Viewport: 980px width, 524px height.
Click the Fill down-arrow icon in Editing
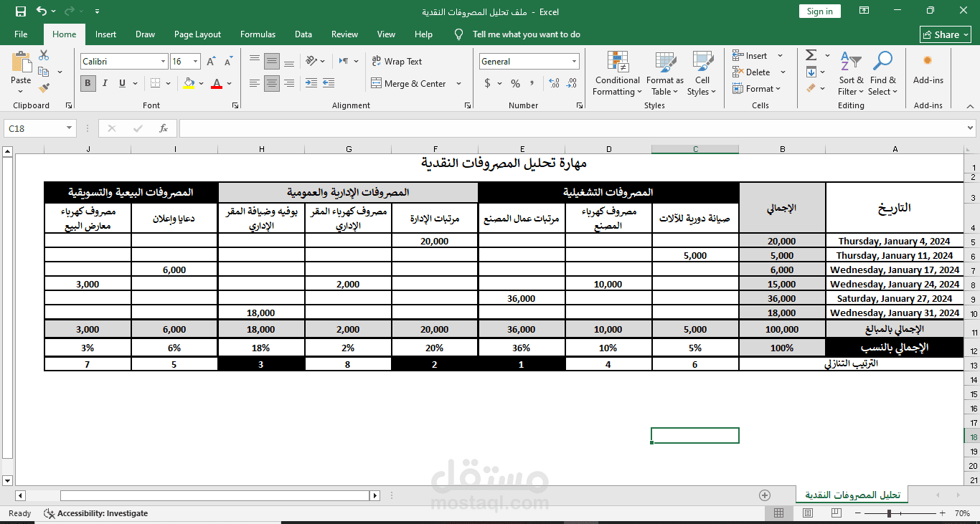pos(811,72)
